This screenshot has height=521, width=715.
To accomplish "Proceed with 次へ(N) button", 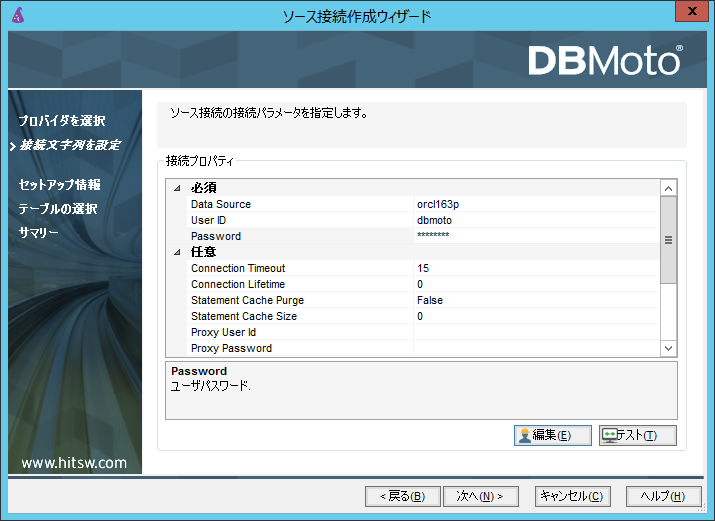I will [481, 496].
